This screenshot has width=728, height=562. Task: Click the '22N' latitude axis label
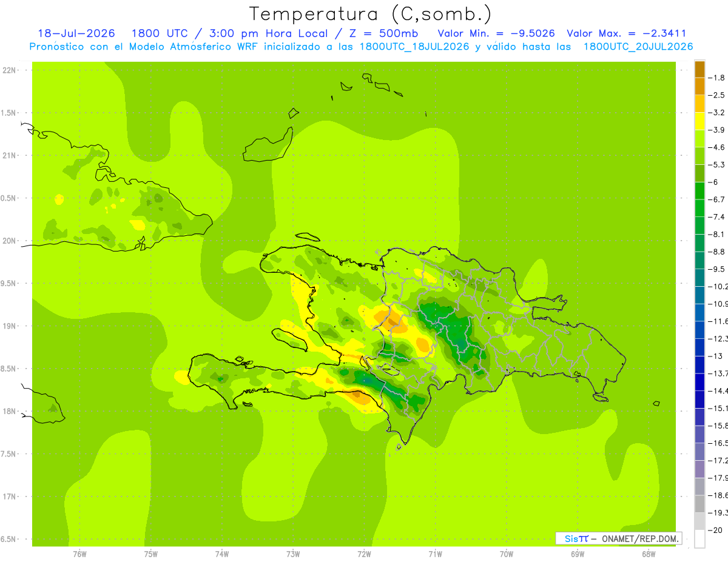(x=9, y=70)
